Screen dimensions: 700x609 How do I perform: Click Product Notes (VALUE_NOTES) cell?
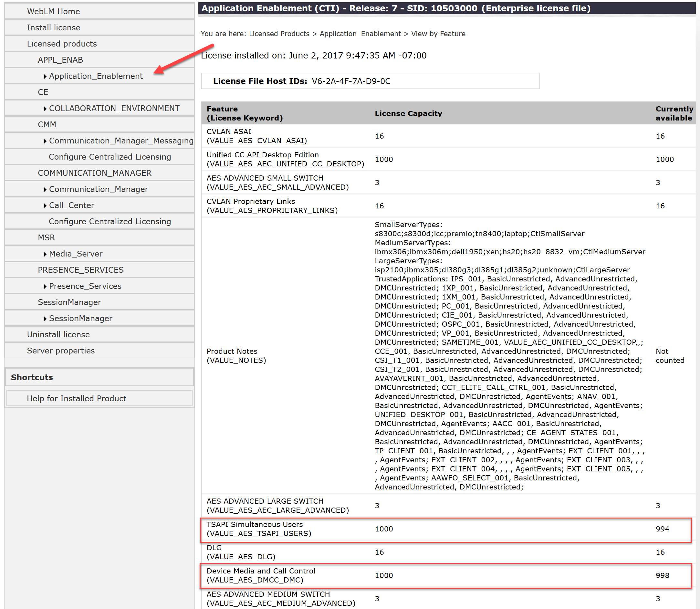(x=236, y=355)
